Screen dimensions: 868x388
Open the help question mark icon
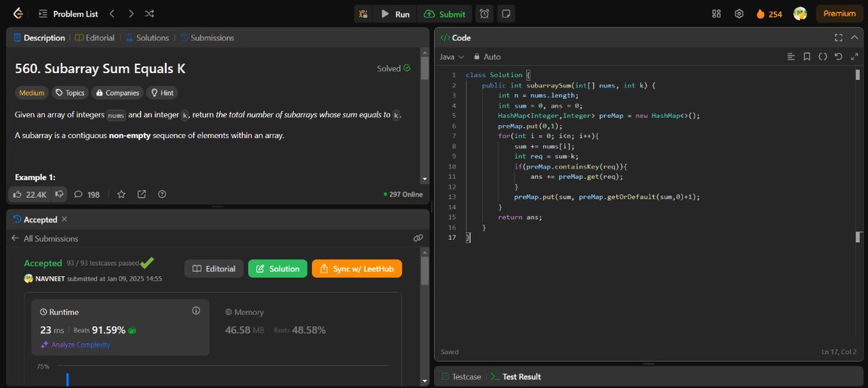[x=162, y=194]
